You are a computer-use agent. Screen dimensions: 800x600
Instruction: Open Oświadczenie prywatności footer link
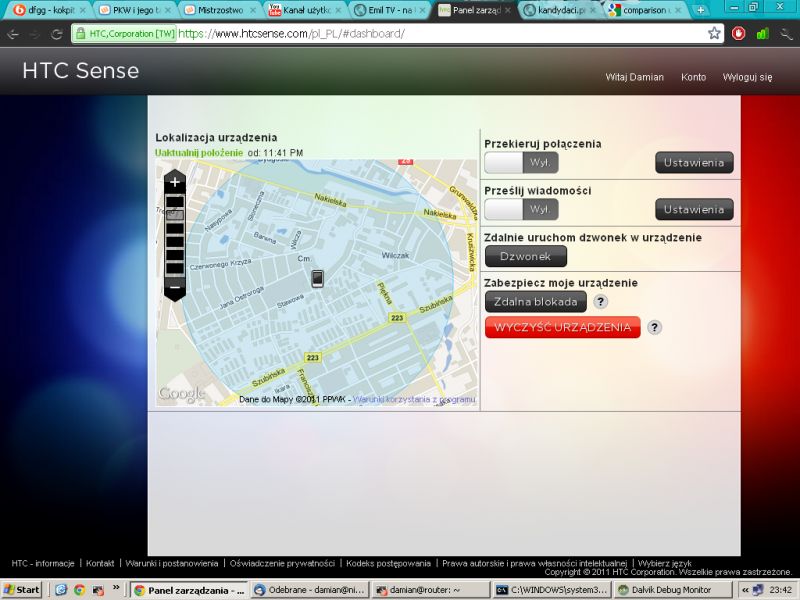click(282, 563)
